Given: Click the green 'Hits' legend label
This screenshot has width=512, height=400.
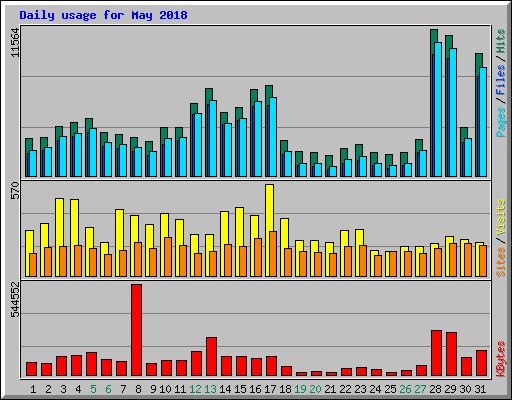Looking at the screenshot, I should (500, 41).
